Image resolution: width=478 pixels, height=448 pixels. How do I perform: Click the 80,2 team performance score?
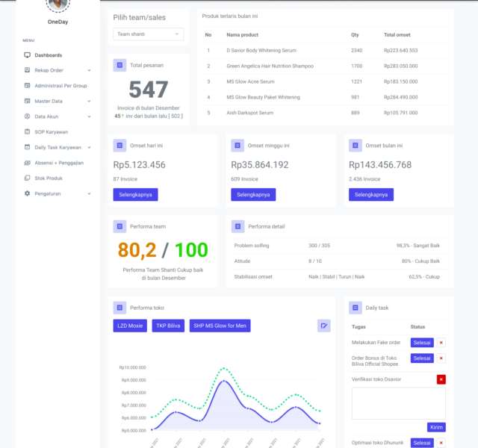tap(137, 250)
